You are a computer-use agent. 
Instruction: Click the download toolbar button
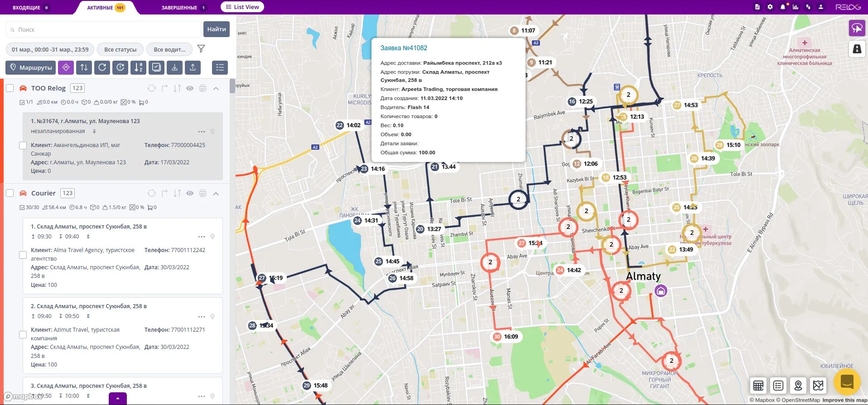[x=174, y=67]
